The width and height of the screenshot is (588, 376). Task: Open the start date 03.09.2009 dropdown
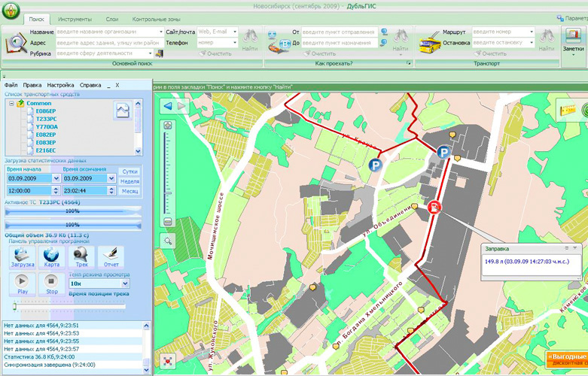56,178
